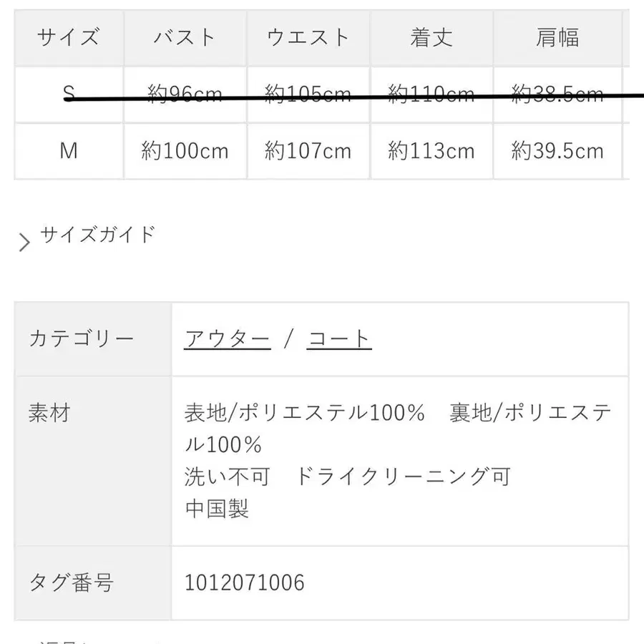Click the 着丈 column header
This screenshot has width=644, height=644.
click(x=429, y=38)
